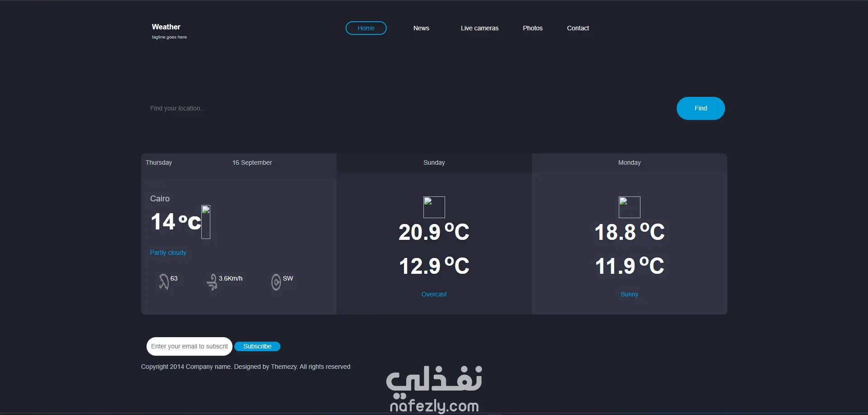The image size is (868, 415).
Task: Click the 3.6Km/h wind speed value
Action: coord(231,278)
